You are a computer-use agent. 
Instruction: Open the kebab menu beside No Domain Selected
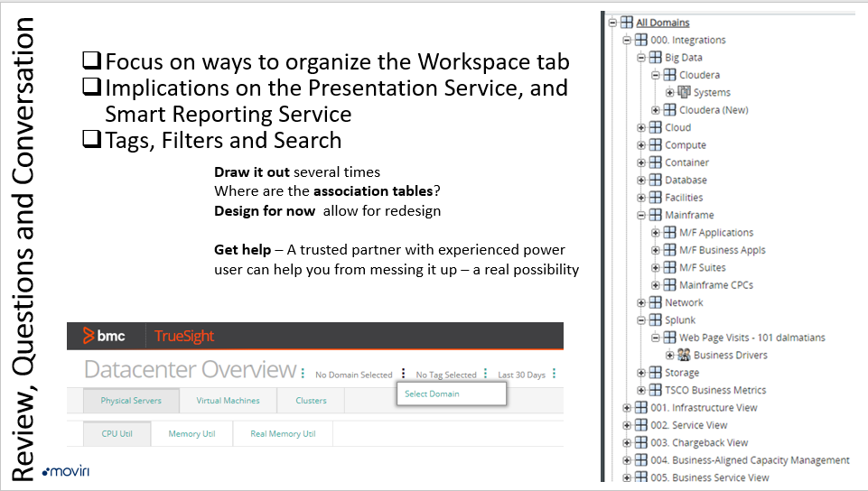[x=403, y=375]
